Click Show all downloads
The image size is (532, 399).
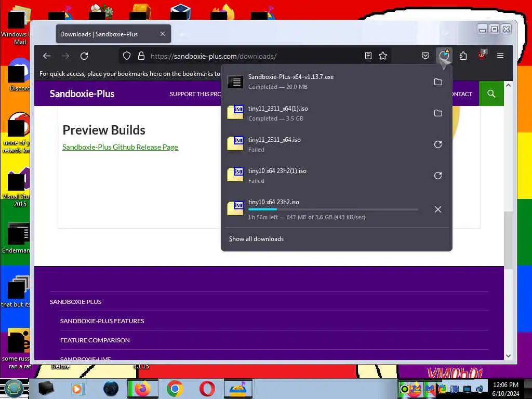point(256,239)
